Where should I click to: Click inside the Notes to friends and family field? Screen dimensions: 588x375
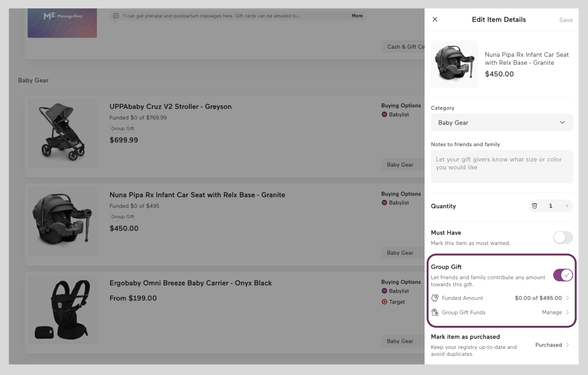[502, 166]
